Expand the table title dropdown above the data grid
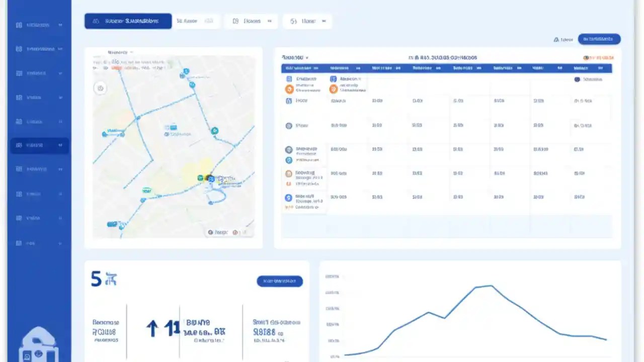 pos(307,57)
